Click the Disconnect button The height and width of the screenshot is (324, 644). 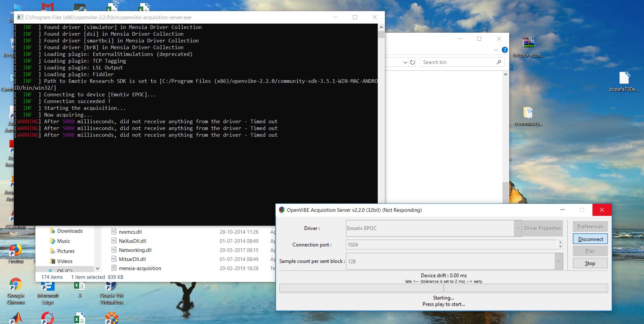coord(590,239)
